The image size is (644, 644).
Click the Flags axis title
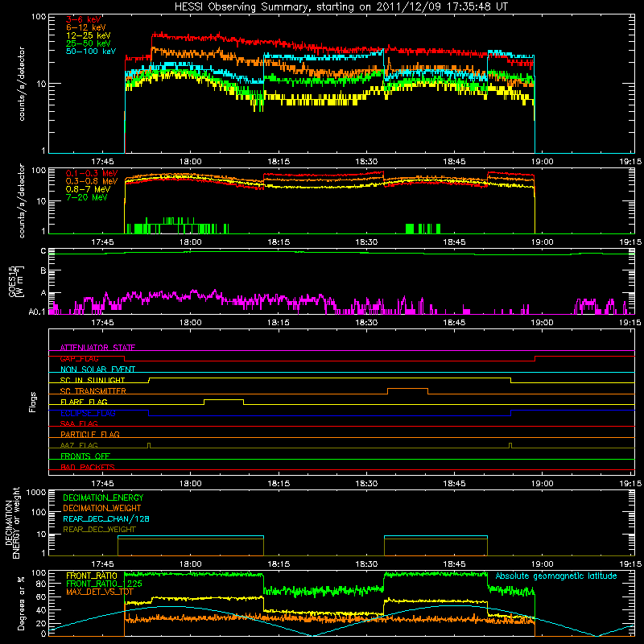pos(33,402)
